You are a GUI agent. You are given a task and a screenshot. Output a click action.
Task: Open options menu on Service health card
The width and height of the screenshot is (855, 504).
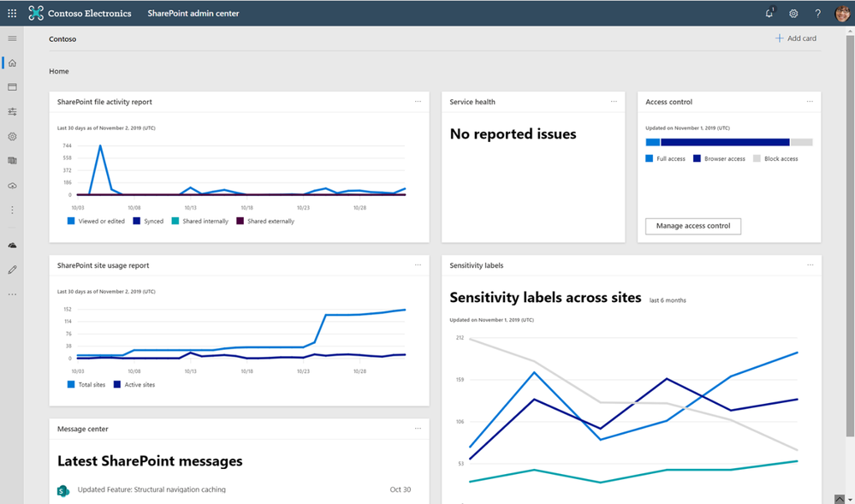point(614,102)
